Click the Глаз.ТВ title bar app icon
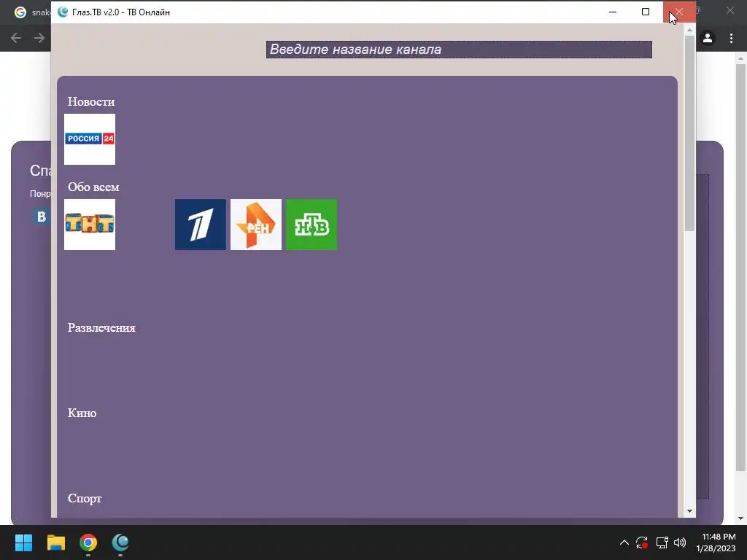This screenshot has height=560, width=747. [x=63, y=12]
